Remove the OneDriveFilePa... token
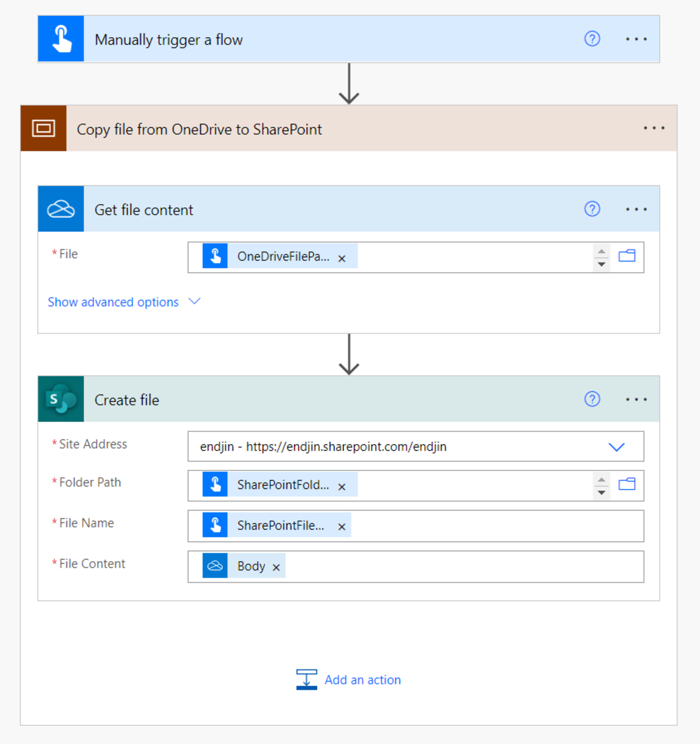 point(342,259)
